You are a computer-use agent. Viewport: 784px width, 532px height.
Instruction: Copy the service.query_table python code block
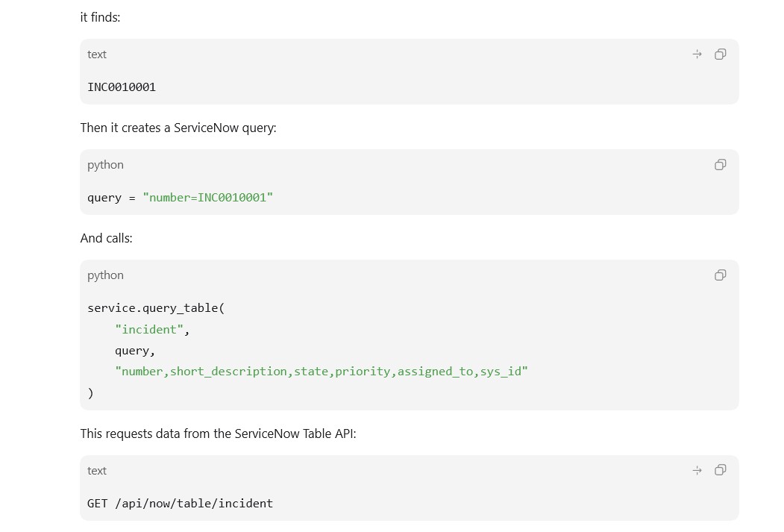tap(720, 275)
